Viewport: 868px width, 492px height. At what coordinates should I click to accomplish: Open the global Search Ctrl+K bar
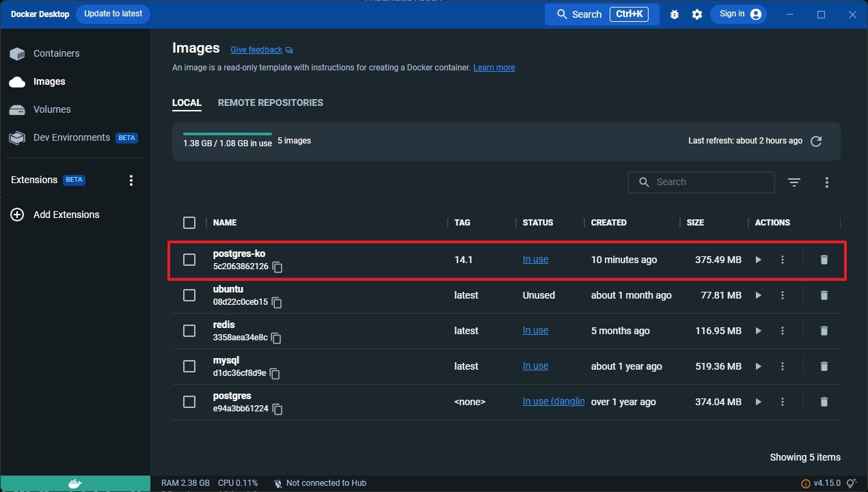pyautogui.click(x=602, y=14)
